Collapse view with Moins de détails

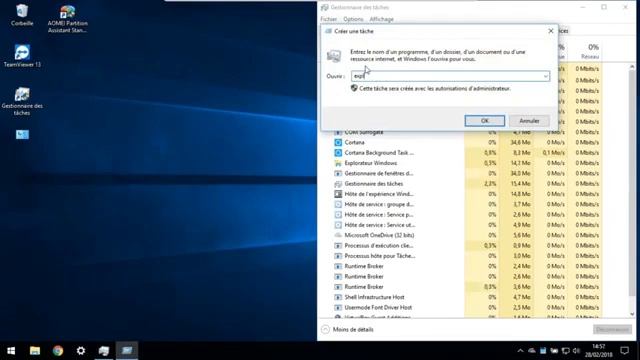348,329
